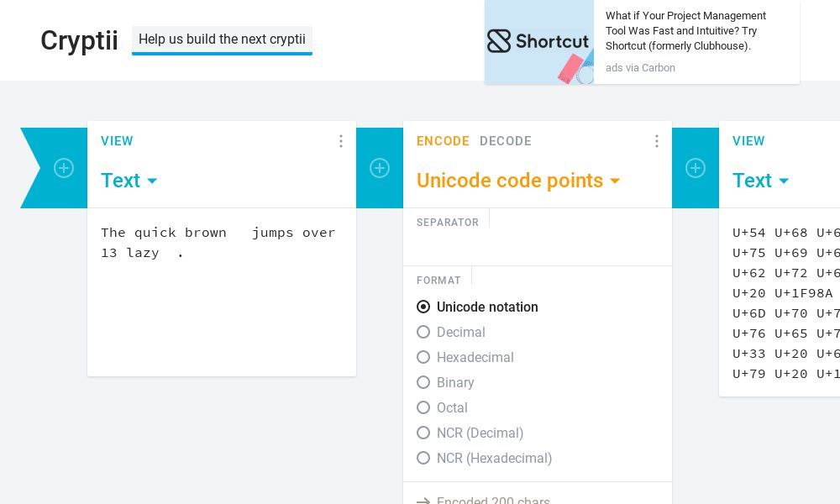Click the Encoded 200 chars status link
The height and width of the screenshot is (504, 840).
click(x=494, y=501)
